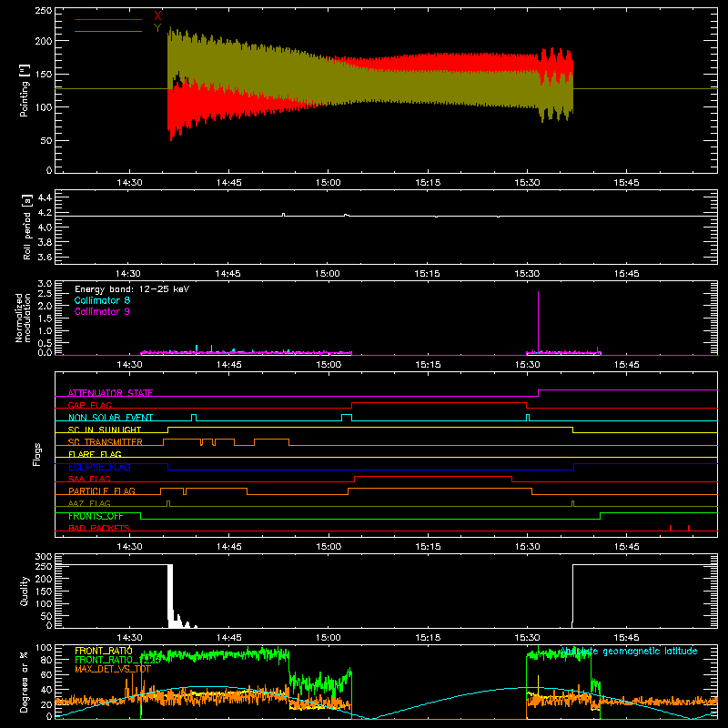This screenshot has width=728, height=728.
Task: Click the SC_IN_SUNLIGHT flag label
Action: click(x=105, y=430)
